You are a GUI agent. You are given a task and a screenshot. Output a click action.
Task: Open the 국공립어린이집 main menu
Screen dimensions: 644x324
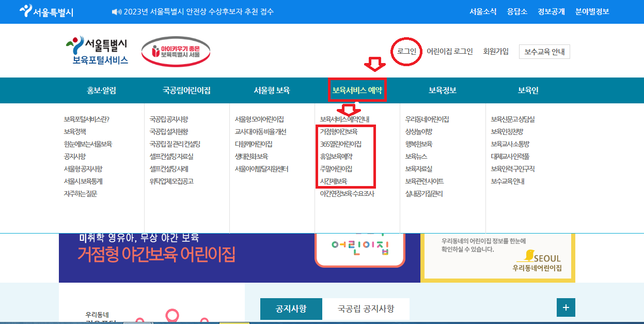(186, 90)
